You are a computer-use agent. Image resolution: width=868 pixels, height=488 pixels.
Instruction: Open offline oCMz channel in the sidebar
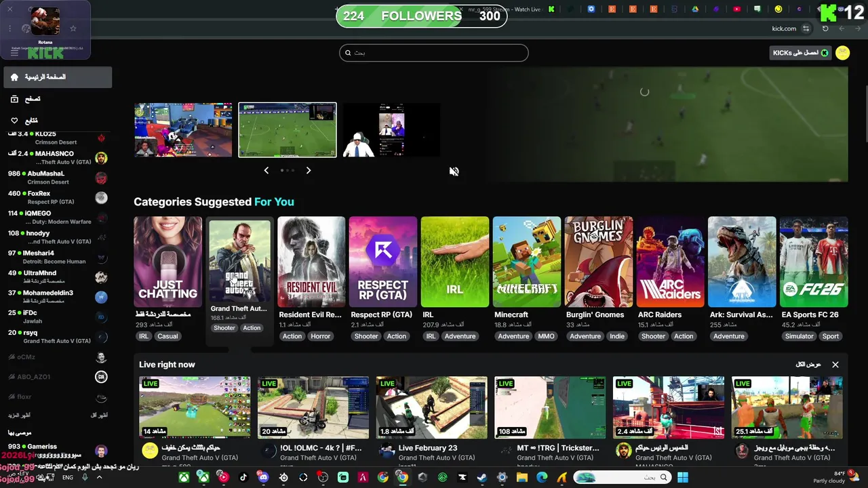57,357
